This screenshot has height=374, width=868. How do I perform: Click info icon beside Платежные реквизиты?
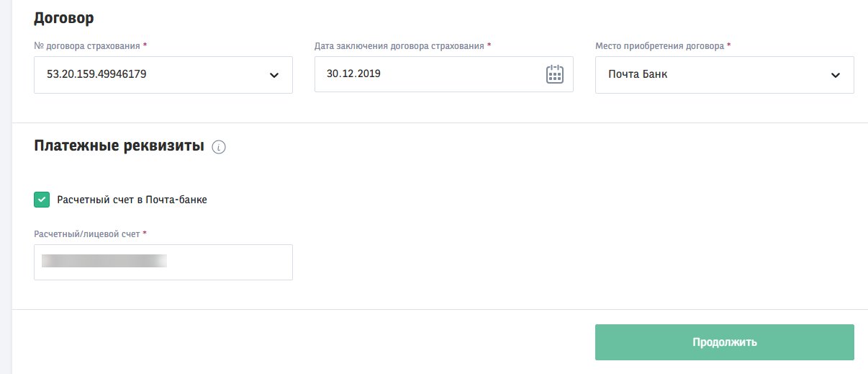click(x=220, y=147)
